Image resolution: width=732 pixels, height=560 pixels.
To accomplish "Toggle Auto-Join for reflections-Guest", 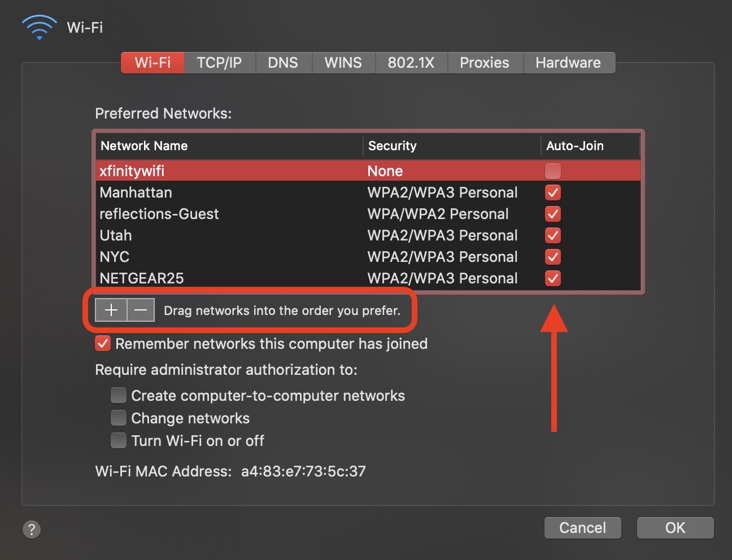I will (x=552, y=214).
